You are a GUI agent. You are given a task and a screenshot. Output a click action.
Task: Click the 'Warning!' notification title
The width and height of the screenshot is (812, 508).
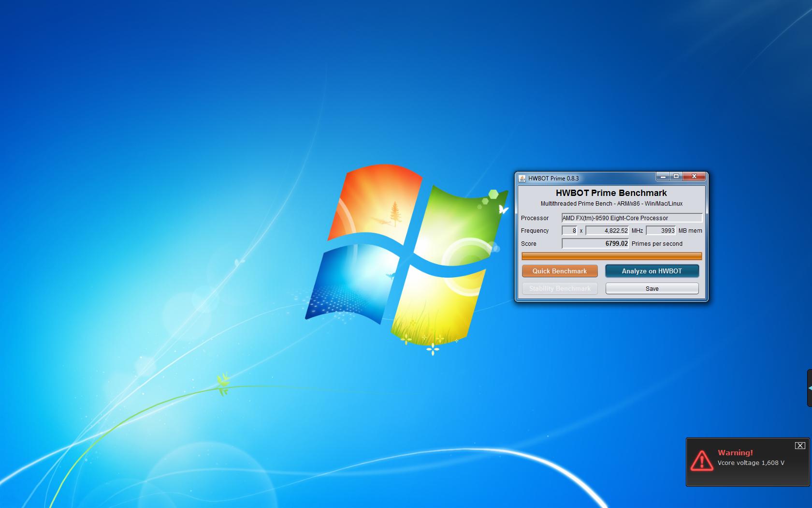click(x=735, y=452)
